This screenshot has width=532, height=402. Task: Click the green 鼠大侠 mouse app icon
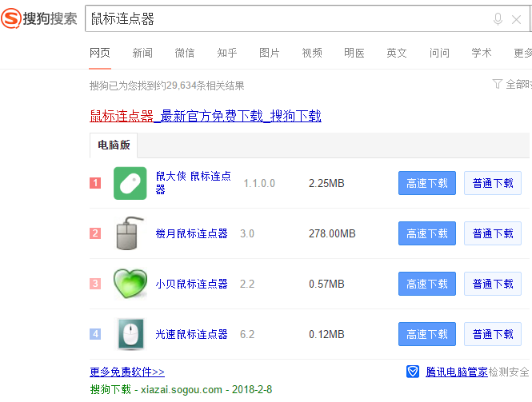coord(130,183)
